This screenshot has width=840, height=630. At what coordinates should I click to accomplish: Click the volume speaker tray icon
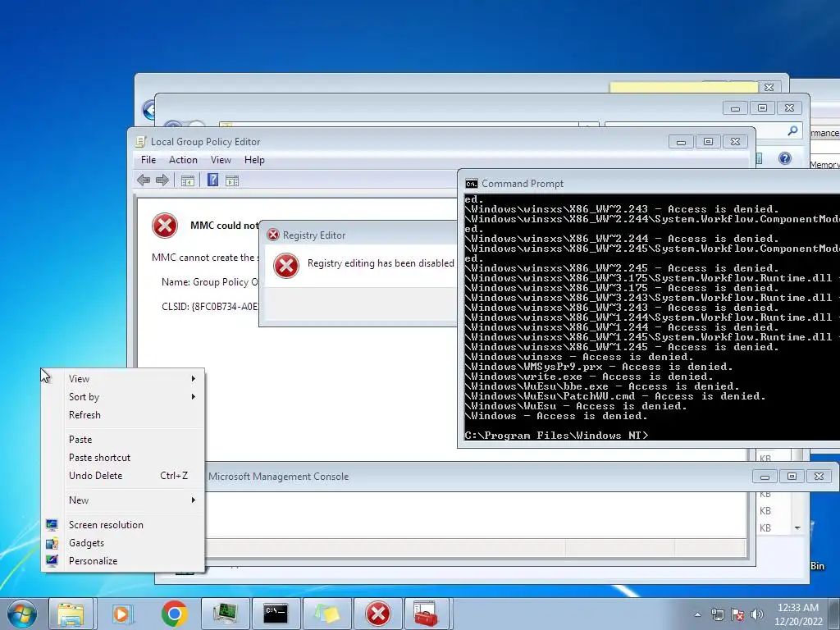tap(757, 614)
